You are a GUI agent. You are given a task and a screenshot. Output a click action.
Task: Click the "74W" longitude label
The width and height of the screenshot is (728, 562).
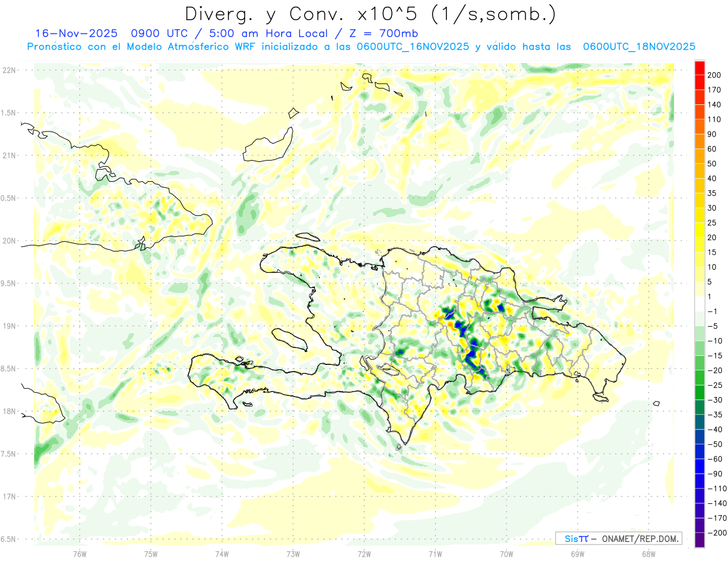(x=222, y=554)
